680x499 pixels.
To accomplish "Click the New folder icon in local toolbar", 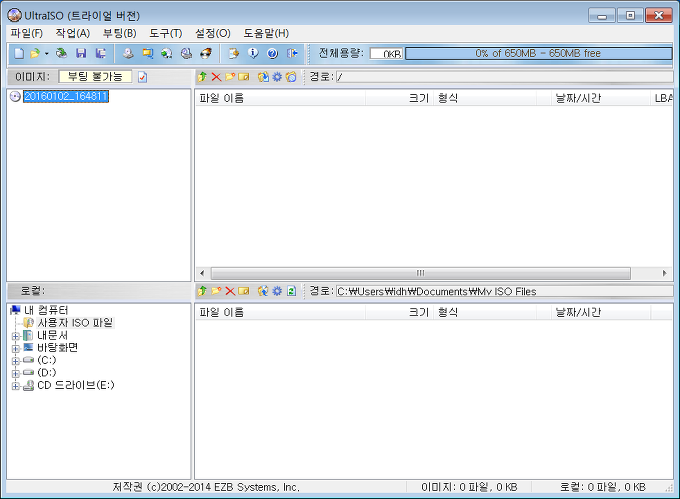I will pos(216,291).
